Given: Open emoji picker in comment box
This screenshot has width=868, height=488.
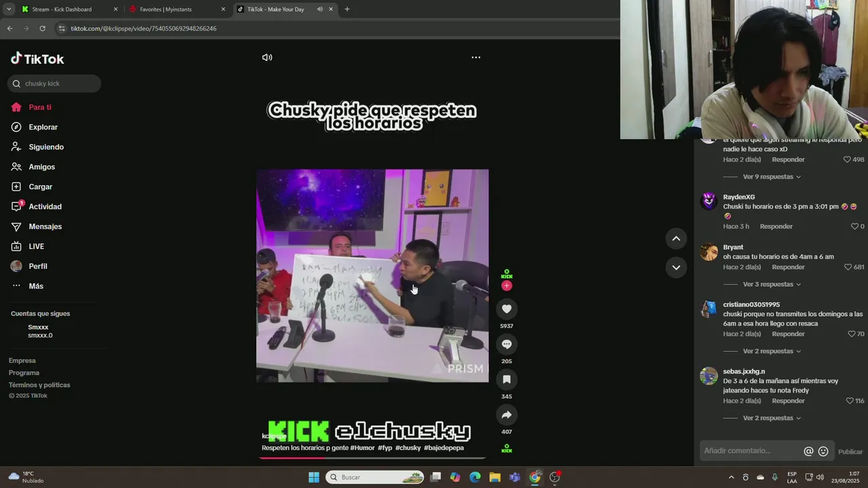Looking at the screenshot, I should [x=823, y=451].
